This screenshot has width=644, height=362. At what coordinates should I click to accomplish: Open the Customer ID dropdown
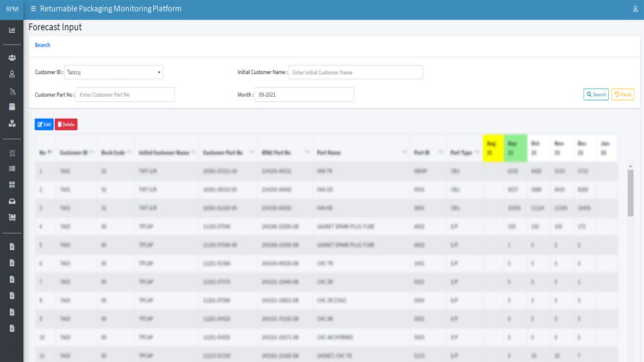click(114, 72)
